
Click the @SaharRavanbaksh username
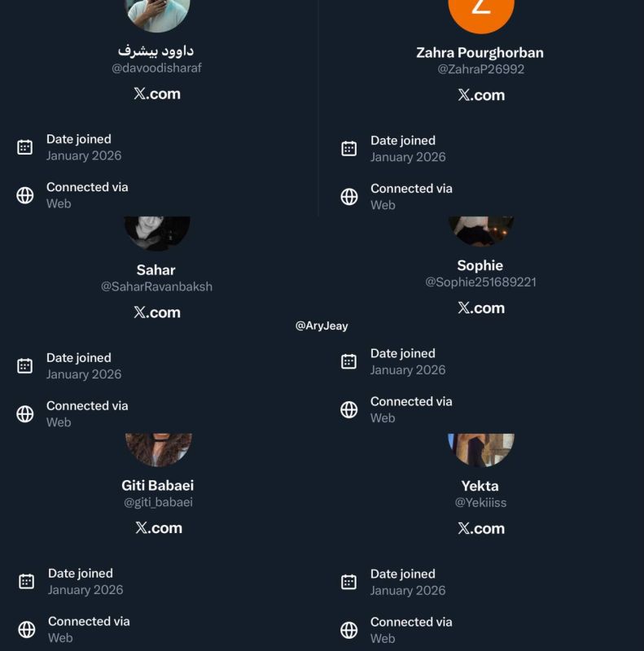156,286
